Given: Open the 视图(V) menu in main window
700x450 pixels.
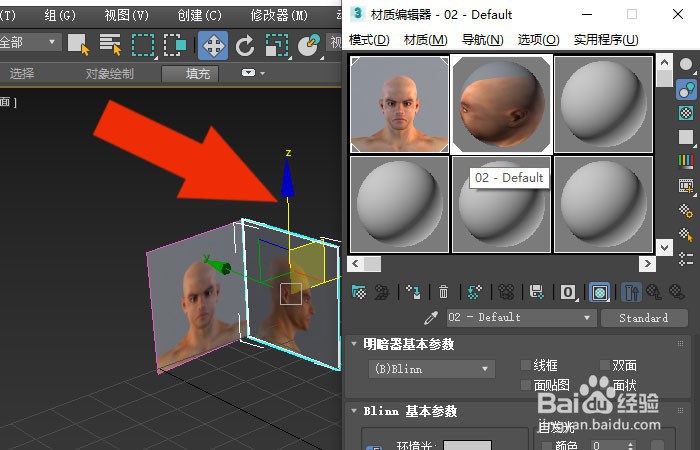Looking at the screenshot, I should pyautogui.click(x=126, y=16).
